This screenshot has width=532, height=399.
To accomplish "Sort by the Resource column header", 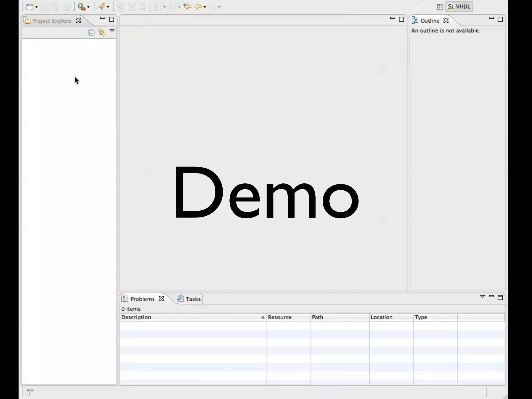I will click(289, 317).
